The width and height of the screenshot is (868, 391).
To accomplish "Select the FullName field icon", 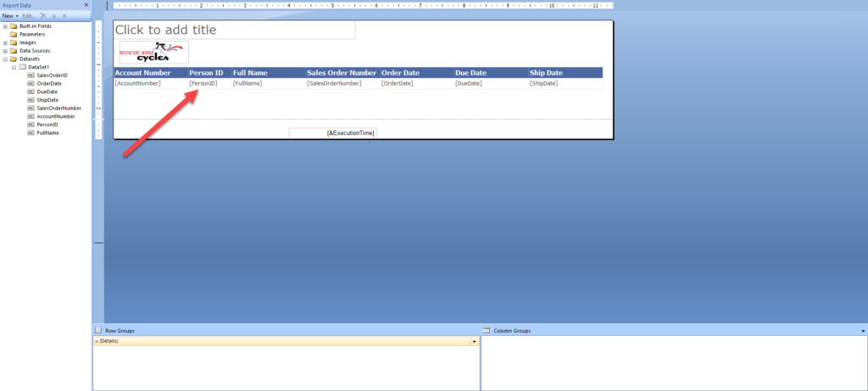I will (31, 133).
